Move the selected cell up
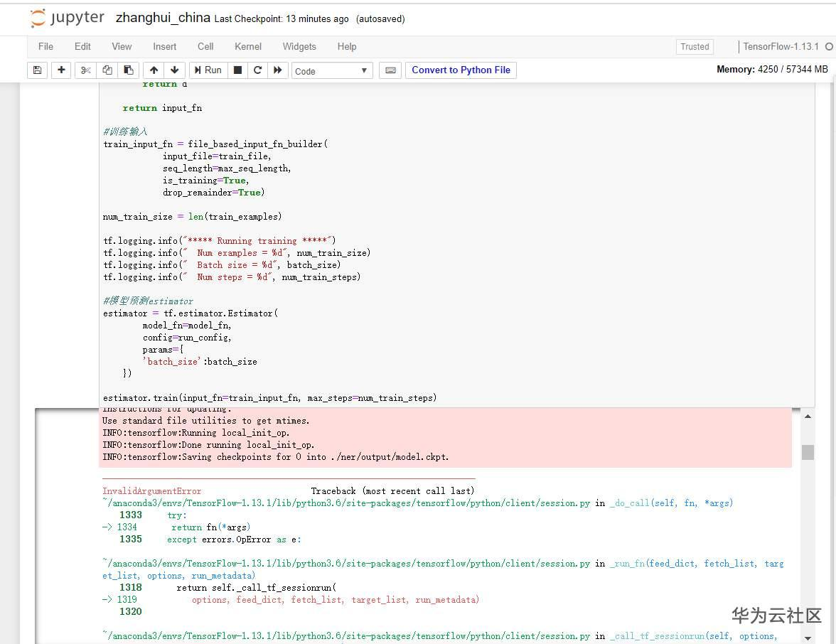This screenshot has height=644, width=836. pyautogui.click(x=154, y=70)
